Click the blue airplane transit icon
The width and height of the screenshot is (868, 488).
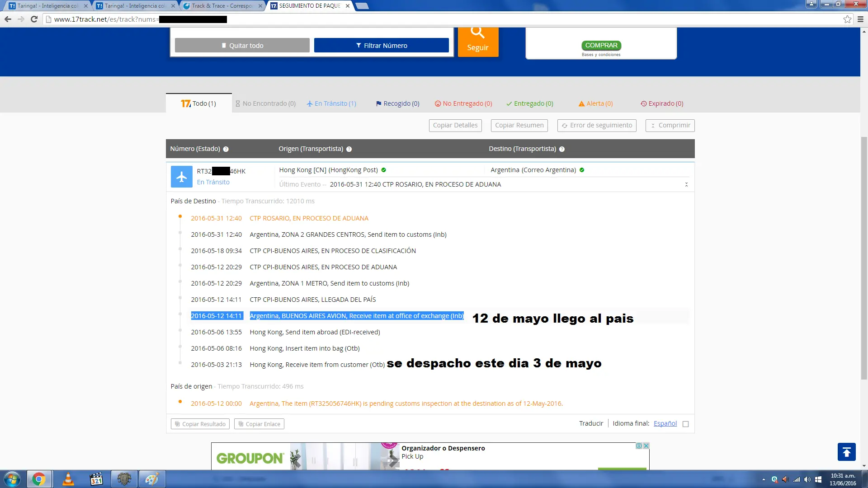click(x=181, y=177)
